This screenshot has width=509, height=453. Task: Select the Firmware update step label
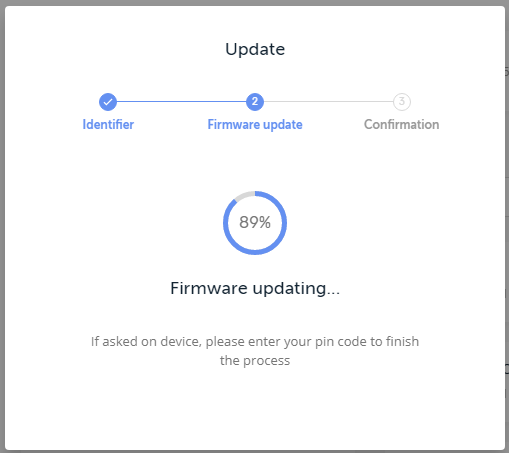(x=255, y=124)
